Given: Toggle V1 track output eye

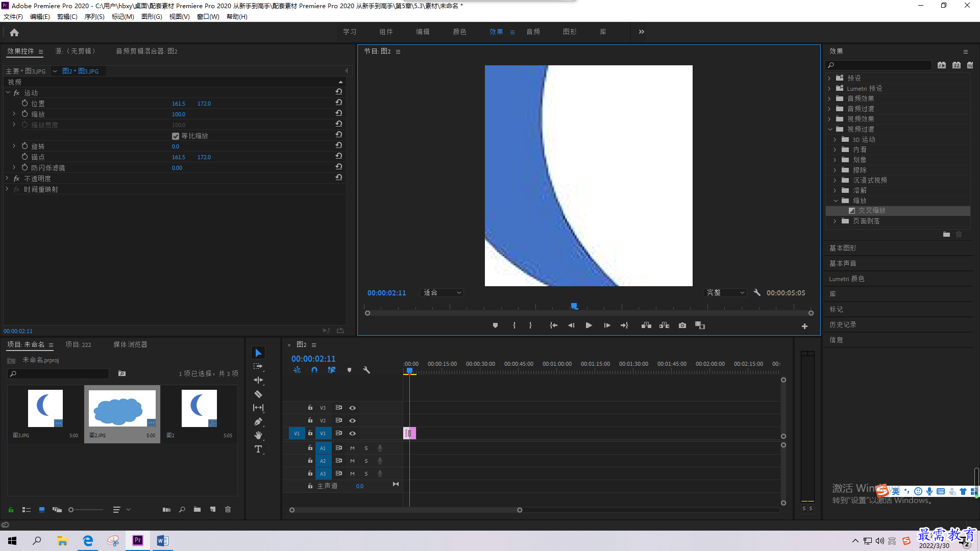Looking at the screenshot, I should pos(352,433).
